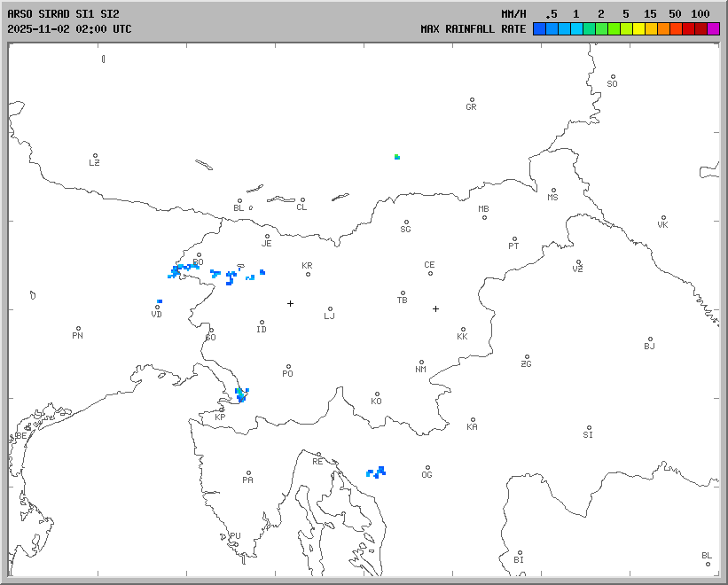The height and width of the screenshot is (585, 728).
Task: Click the small blue echo above VD
Action: (160, 301)
